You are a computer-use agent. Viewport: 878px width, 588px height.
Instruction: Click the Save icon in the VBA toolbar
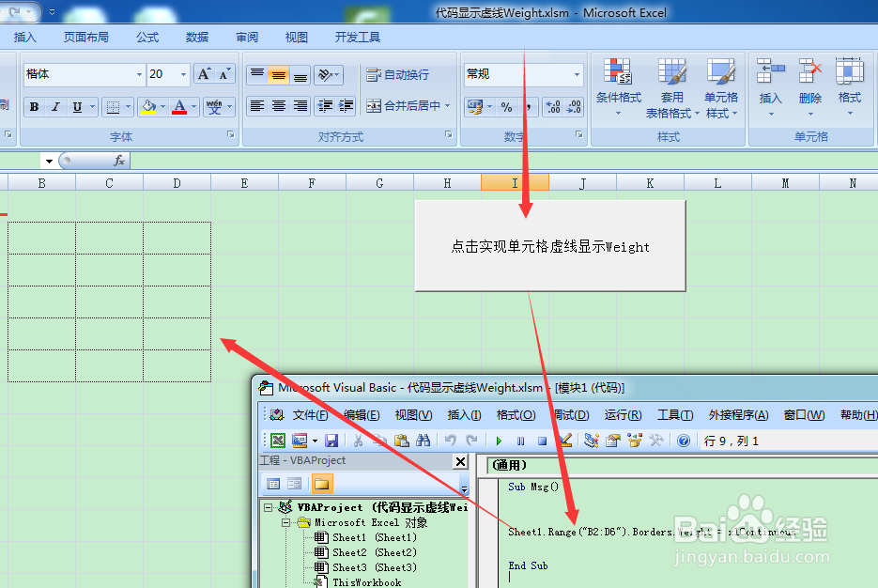pos(331,440)
